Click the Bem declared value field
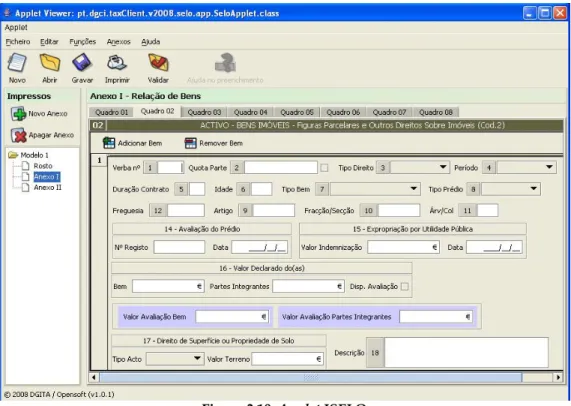This screenshot has width=571, height=406. pos(168,286)
